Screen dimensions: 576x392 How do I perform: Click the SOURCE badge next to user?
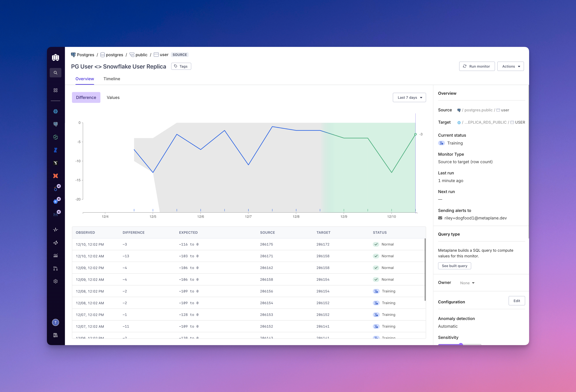180,55
